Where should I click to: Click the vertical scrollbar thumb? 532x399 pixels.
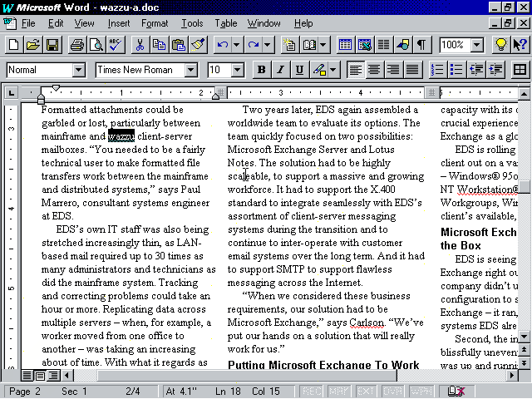525,186
